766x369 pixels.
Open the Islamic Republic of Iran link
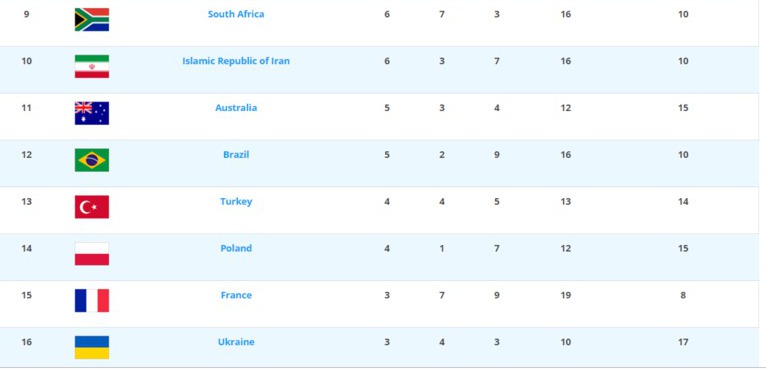coord(236,61)
